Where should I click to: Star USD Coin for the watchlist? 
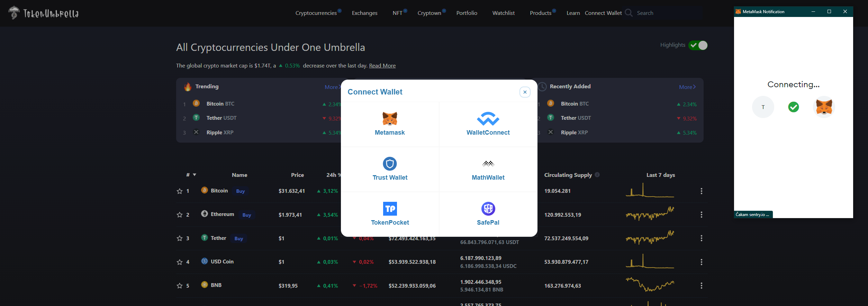pyautogui.click(x=179, y=262)
